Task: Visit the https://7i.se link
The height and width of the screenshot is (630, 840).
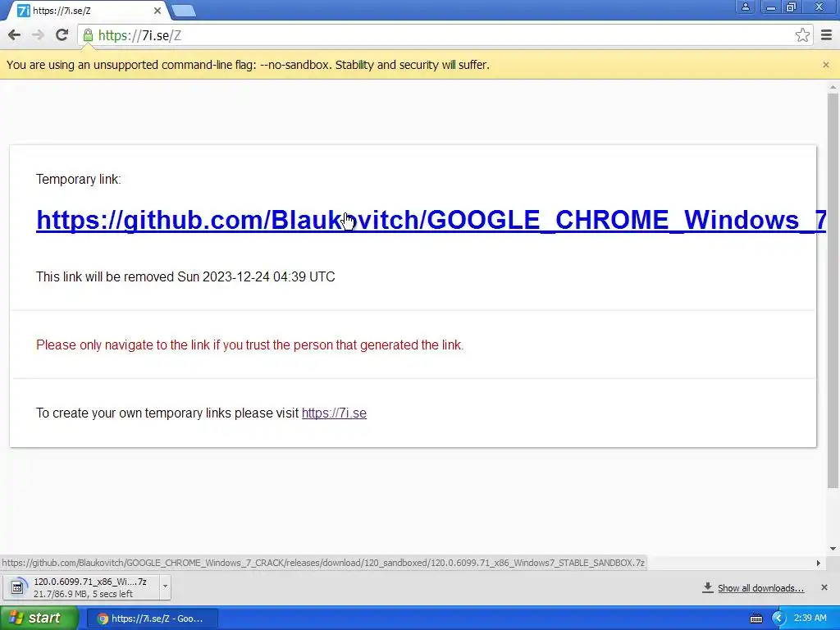Action: (x=334, y=413)
